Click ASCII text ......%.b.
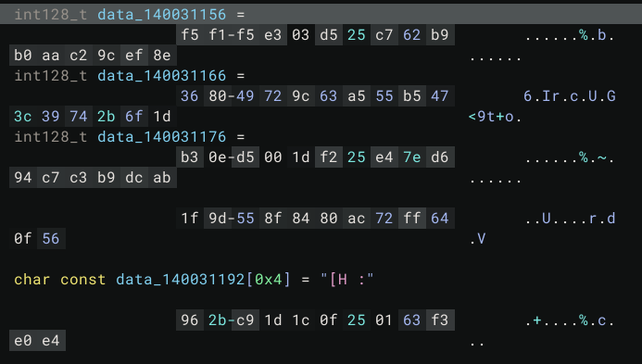Image resolution: width=642 pixels, height=364 pixels. coord(570,35)
